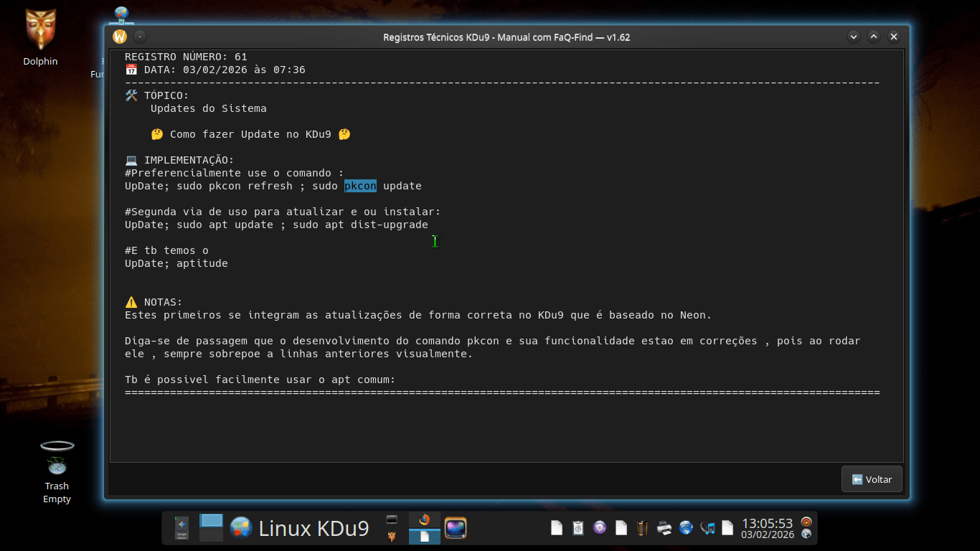The image size is (980, 551).
Task: Click the window title bar text
Action: tap(507, 37)
